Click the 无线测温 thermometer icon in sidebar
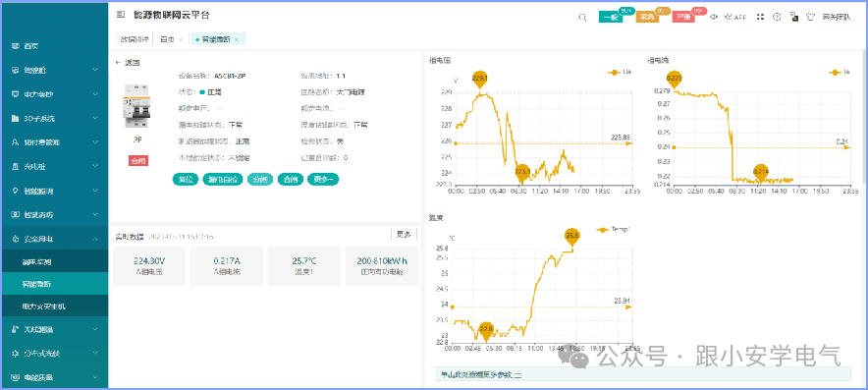This screenshot has height=390, width=868. [x=15, y=329]
